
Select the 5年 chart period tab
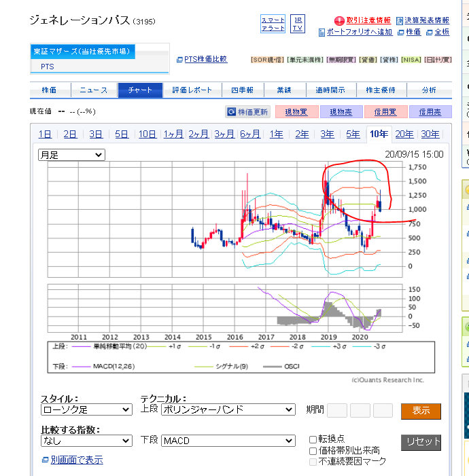coord(353,134)
